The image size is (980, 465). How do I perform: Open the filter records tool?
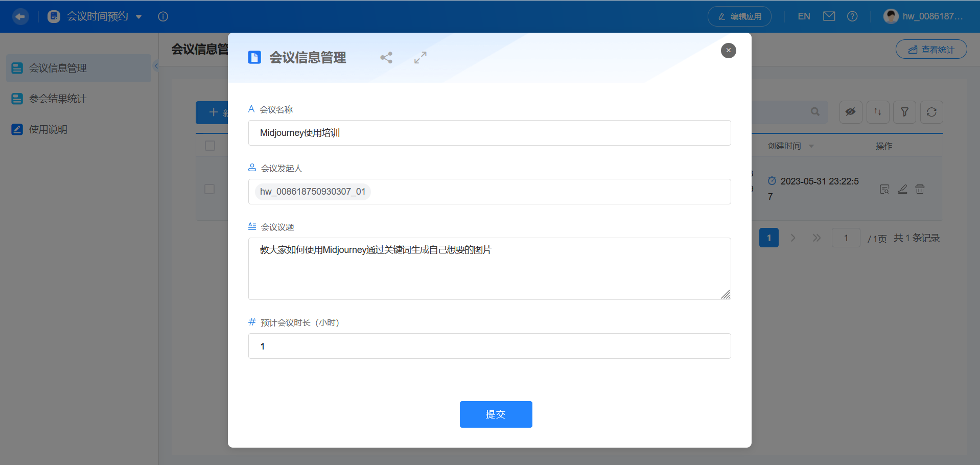pos(904,112)
